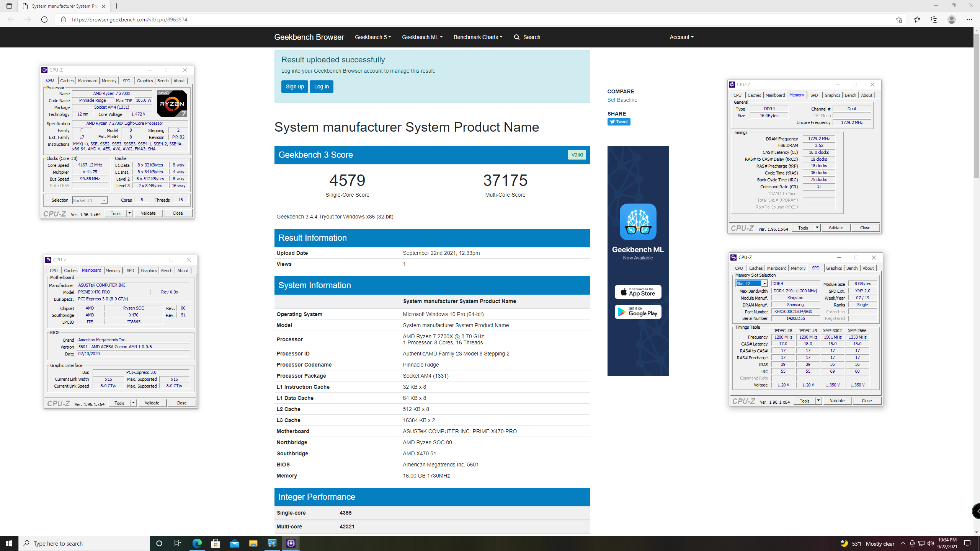Open Tools dropdown arrow in CPU tab window
This screenshot has width=980, height=551.
click(130, 213)
